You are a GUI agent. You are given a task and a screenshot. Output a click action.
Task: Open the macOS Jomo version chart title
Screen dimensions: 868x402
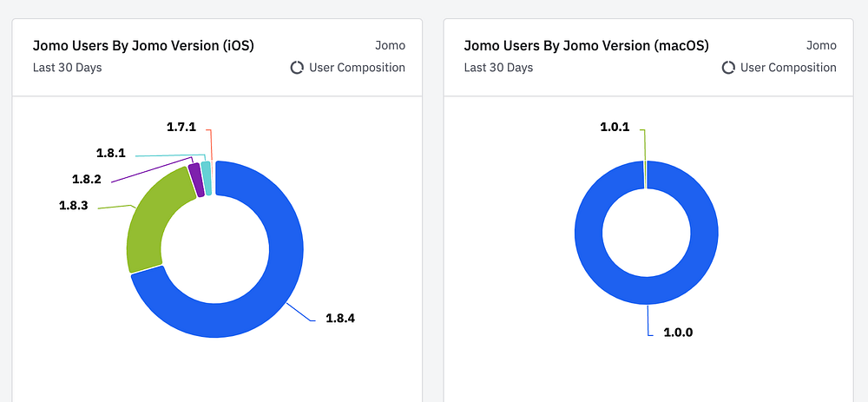(x=586, y=45)
